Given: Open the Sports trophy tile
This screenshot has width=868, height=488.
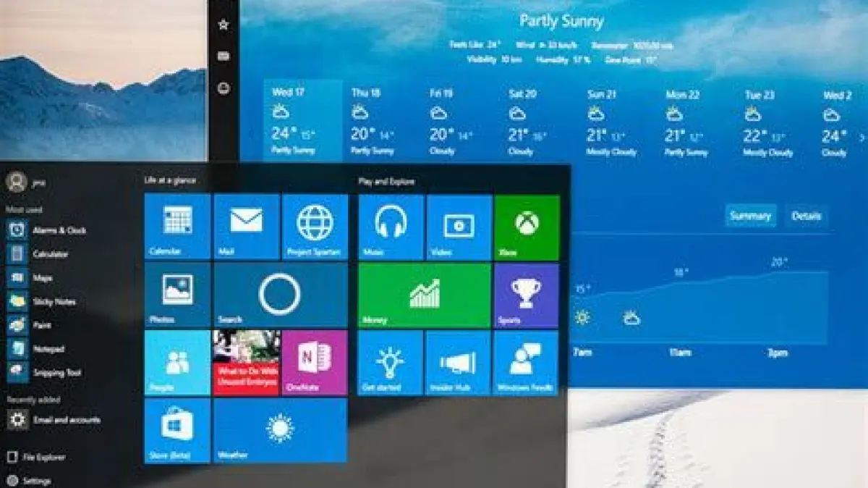Looking at the screenshot, I should pyautogui.click(x=526, y=295).
